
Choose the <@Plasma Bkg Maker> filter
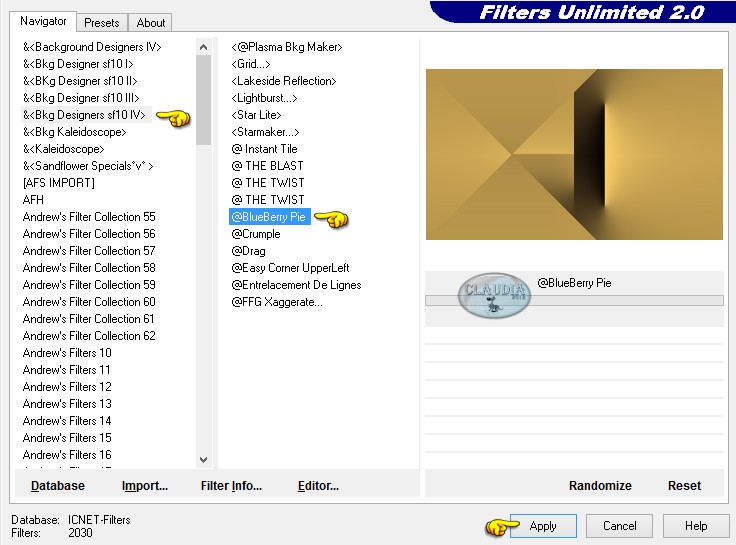(x=287, y=47)
